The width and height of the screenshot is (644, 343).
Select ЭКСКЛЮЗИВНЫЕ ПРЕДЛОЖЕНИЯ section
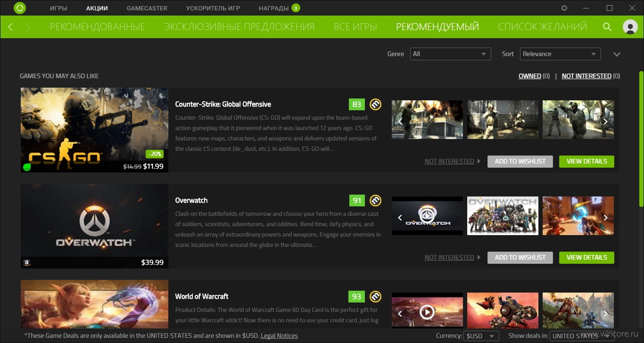(x=239, y=27)
